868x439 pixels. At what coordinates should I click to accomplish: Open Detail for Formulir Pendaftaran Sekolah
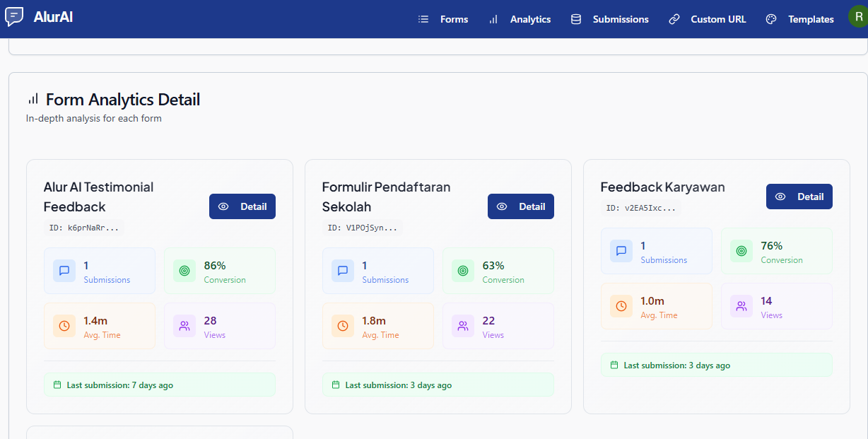coord(521,206)
